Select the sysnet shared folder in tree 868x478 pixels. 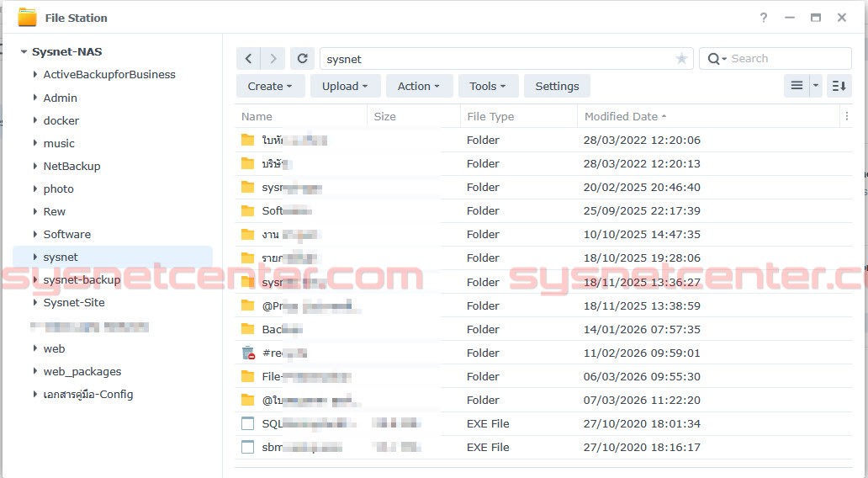tap(113, 257)
